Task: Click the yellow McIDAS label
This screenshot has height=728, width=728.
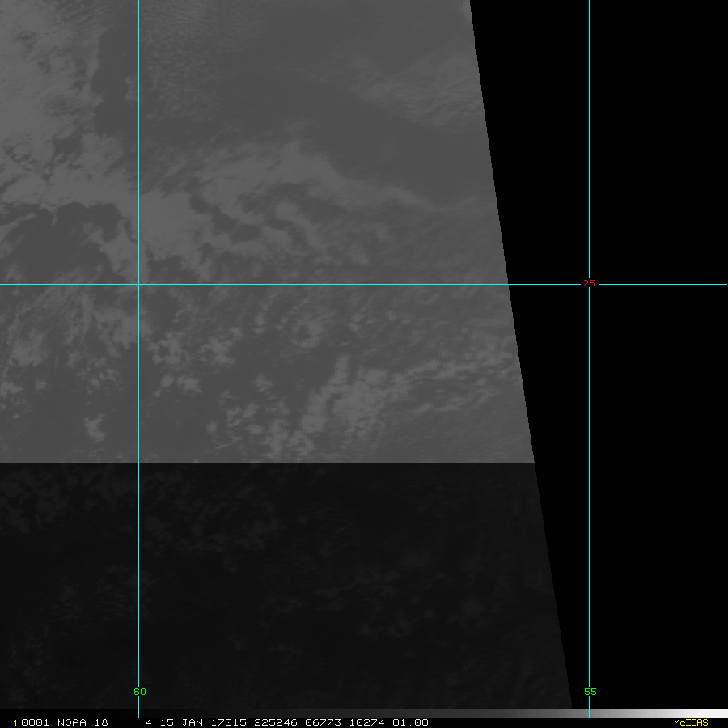Action: point(690,722)
